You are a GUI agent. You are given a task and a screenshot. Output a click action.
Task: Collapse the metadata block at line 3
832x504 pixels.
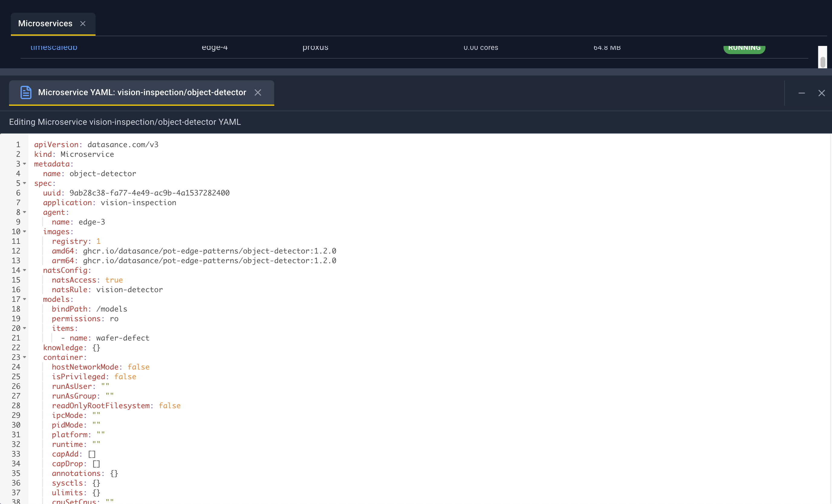click(x=25, y=164)
